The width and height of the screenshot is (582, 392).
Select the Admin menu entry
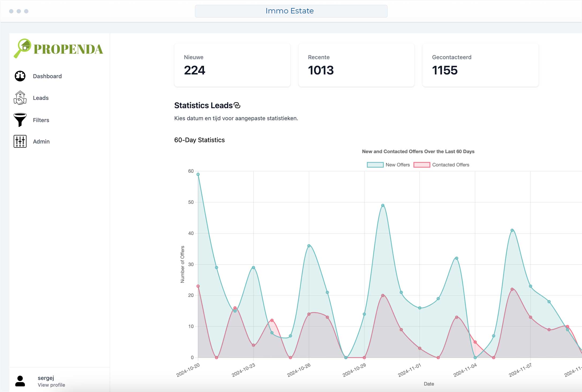[x=41, y=142]
